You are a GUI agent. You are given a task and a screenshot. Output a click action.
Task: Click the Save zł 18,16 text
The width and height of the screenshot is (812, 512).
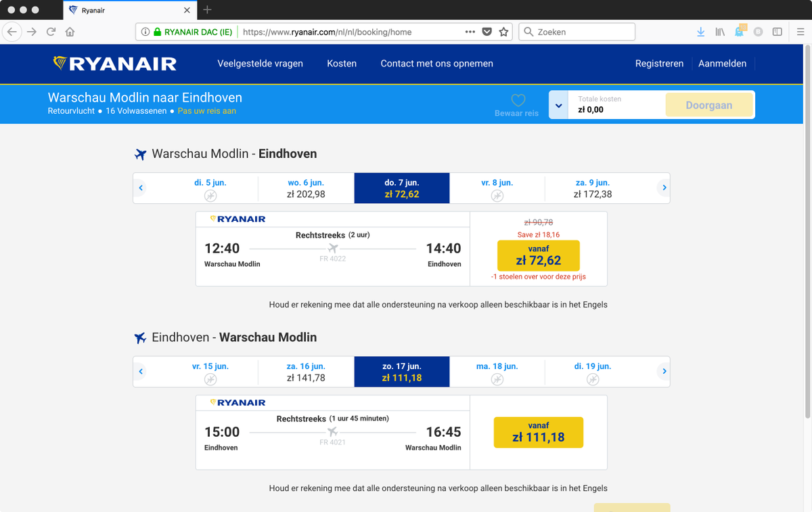(539, 234)
